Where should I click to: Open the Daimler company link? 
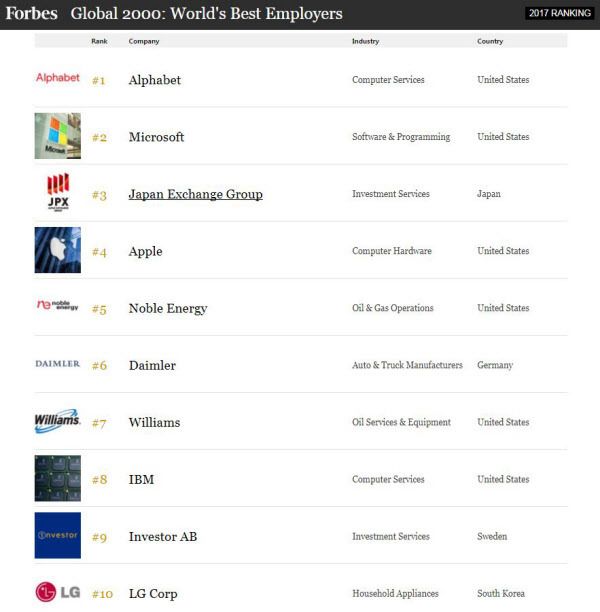152,365
